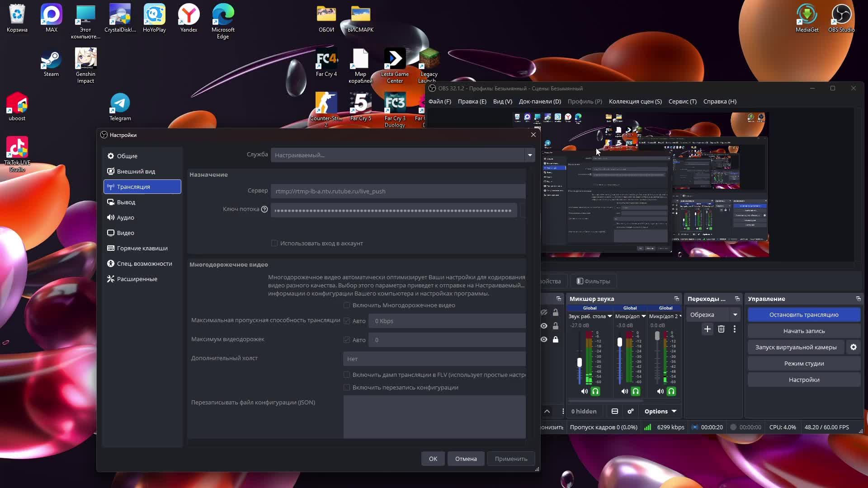Screen dimensions: 868x488
Task: Open Дополнительный холст dropdown
Action: pos(434,359)
